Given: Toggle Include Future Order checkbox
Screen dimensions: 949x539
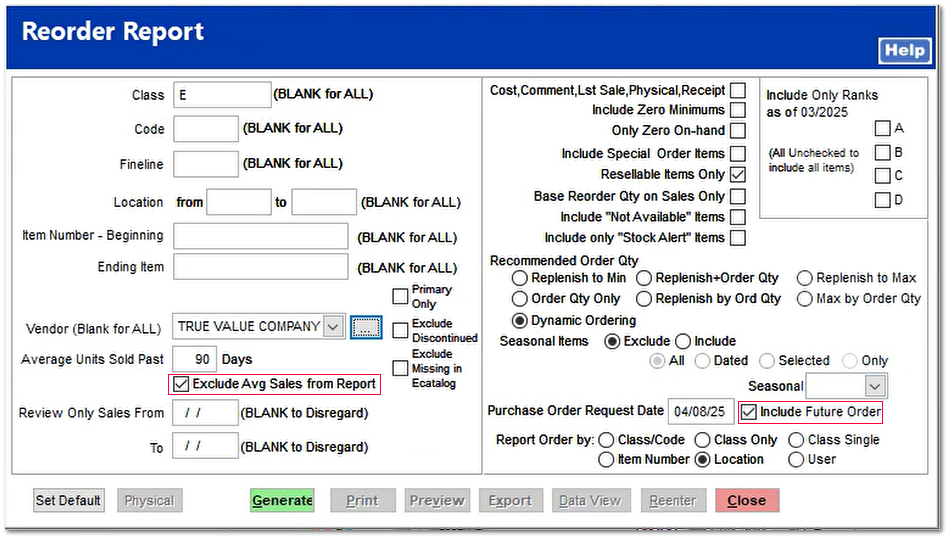Looking at the screenshot, I should point(749,413).
